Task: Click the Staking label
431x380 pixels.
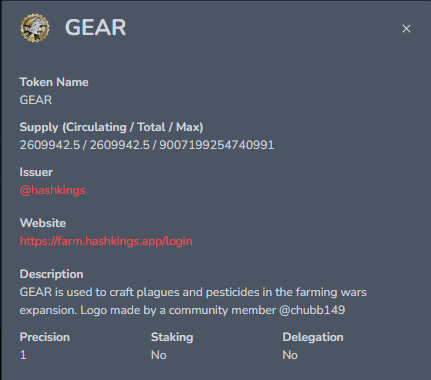Action: pyautogui.click(x=172, y=337)
